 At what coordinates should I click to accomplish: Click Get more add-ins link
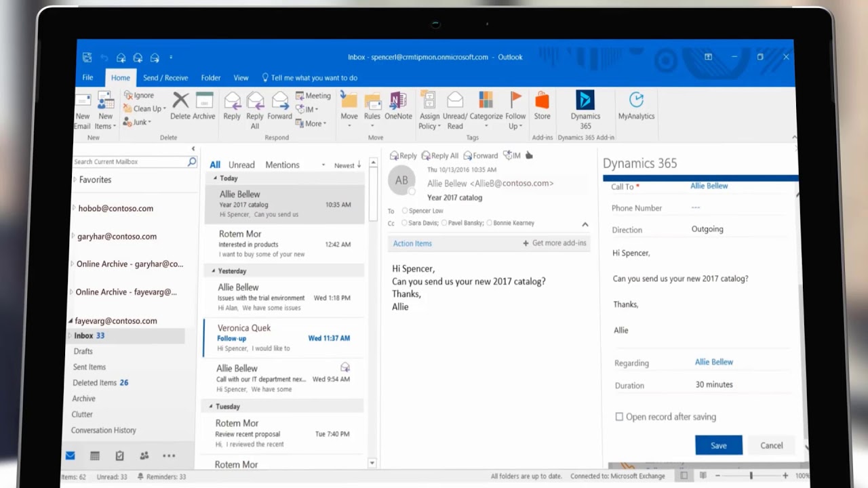pyautogui.click(x=555, y=243)
